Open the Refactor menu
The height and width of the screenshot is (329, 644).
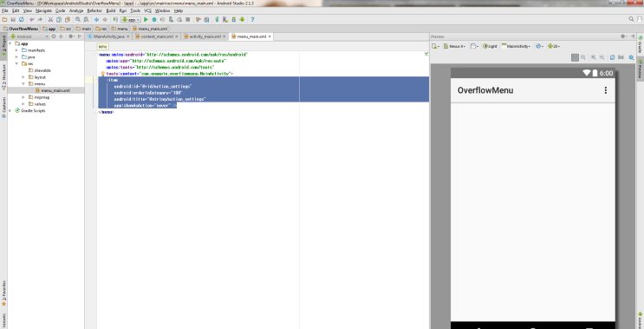click(x=94, y=10)
